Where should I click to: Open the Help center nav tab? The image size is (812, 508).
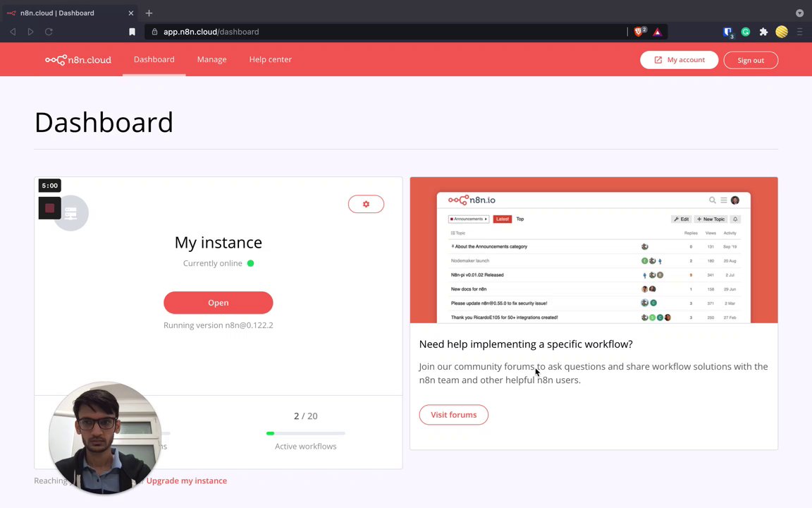point(271,59)
